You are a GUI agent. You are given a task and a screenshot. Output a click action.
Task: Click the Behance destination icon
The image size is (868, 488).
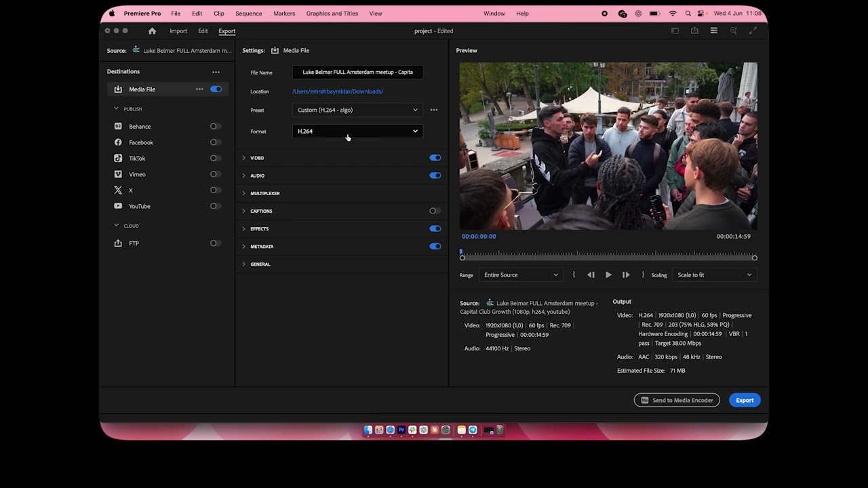118,127
